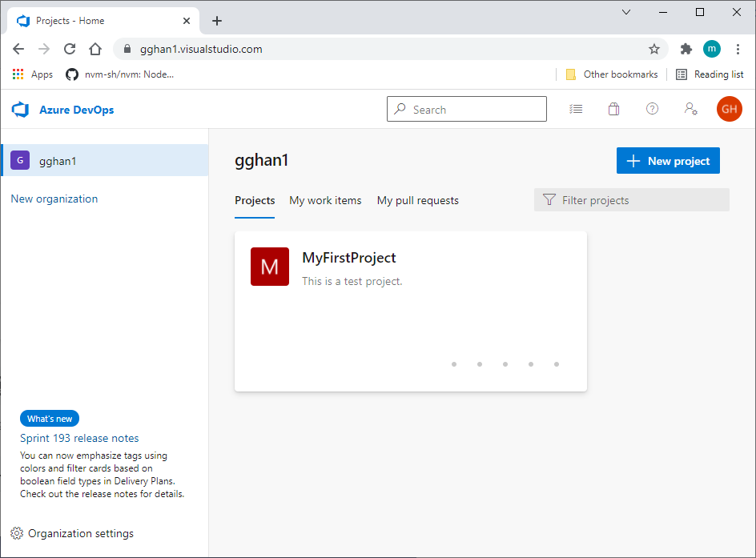Bookmark this page with the star icon

[654, 49]
